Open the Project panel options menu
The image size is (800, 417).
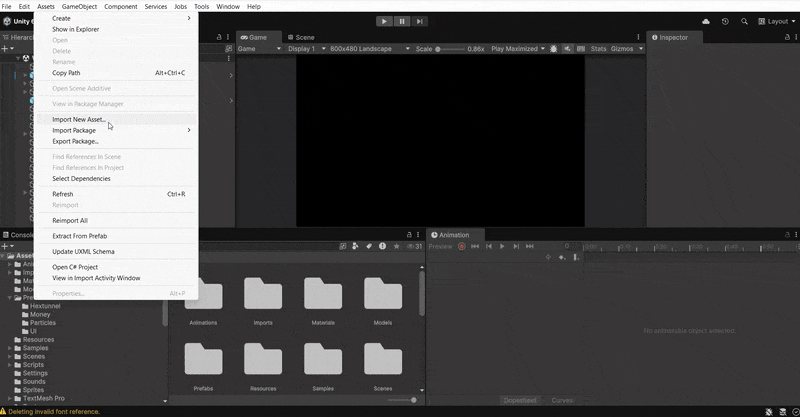click(x=418, y=235)
